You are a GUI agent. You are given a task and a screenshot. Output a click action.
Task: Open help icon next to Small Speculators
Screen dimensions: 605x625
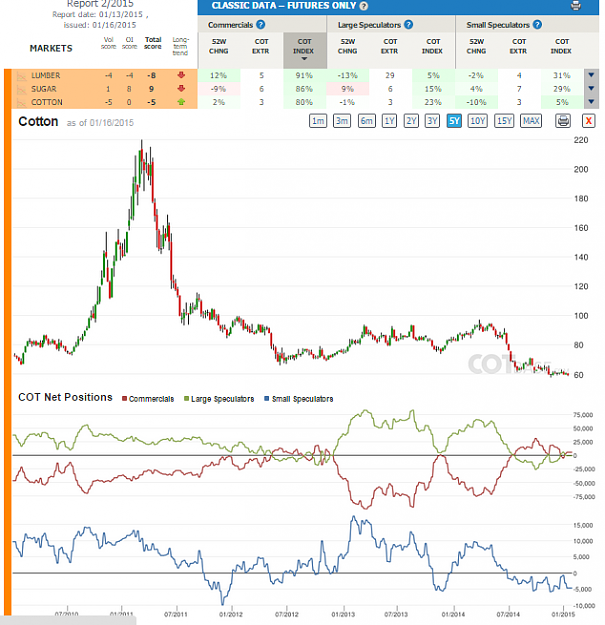(537, 25)
